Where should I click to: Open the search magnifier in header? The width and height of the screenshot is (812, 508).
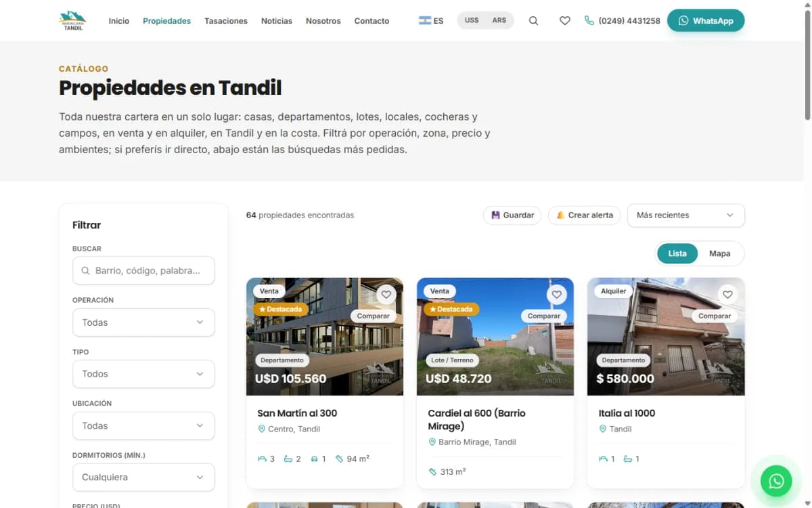(533, 21)
